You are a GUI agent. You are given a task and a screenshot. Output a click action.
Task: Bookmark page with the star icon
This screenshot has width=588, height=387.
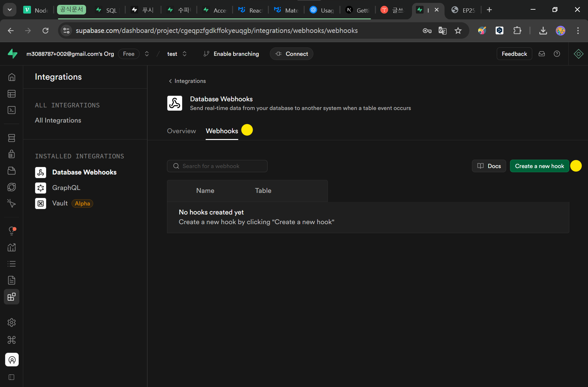(x=458, y=31)
